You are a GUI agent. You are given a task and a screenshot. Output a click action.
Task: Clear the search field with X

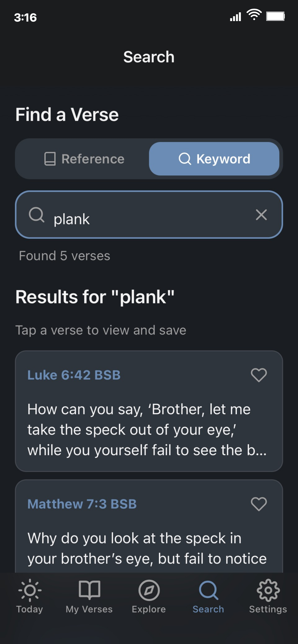pos(261,215)
